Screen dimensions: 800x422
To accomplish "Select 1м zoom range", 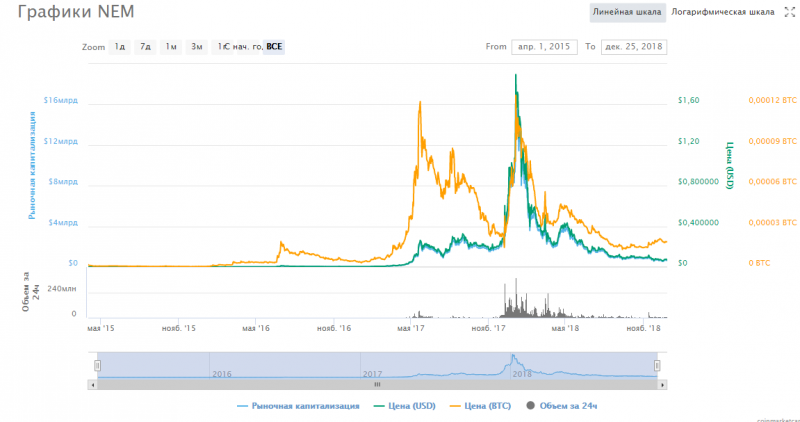I will (171, 47).
